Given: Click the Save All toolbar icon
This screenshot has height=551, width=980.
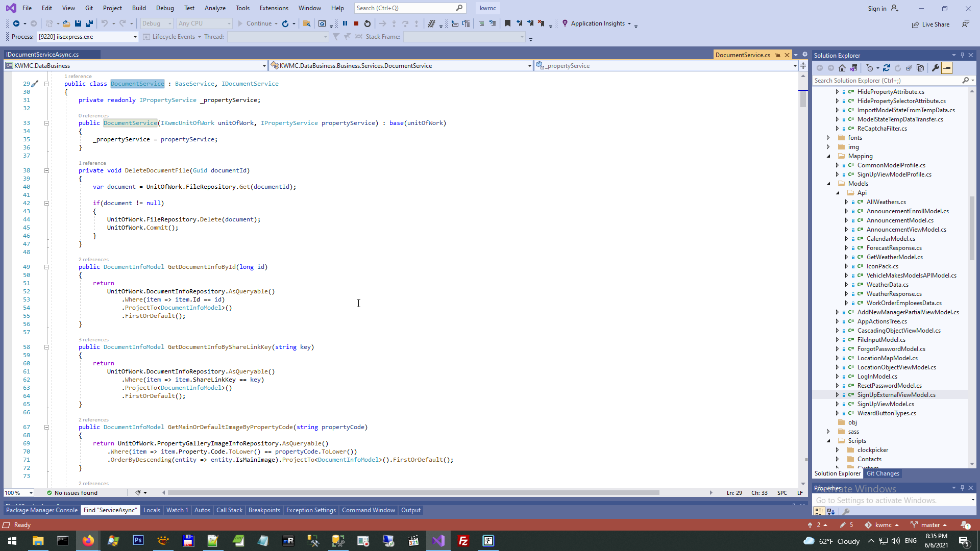Looking at the screenshot, I should pyautogui.click(x=89, y=23).
